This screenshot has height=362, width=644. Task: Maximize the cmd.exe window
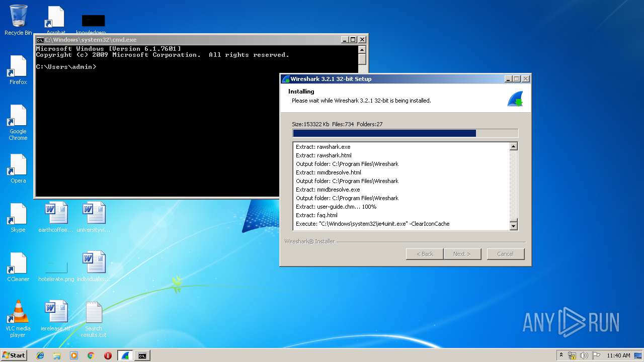353,40
